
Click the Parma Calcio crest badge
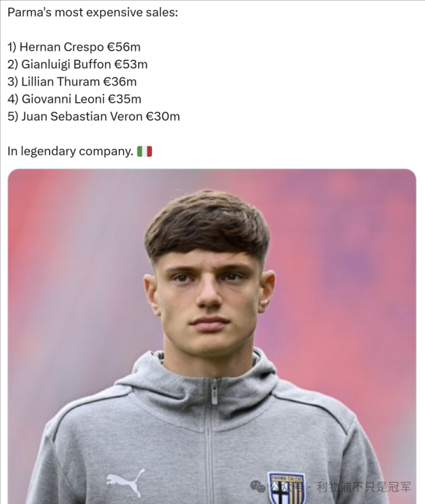point(286,488)
